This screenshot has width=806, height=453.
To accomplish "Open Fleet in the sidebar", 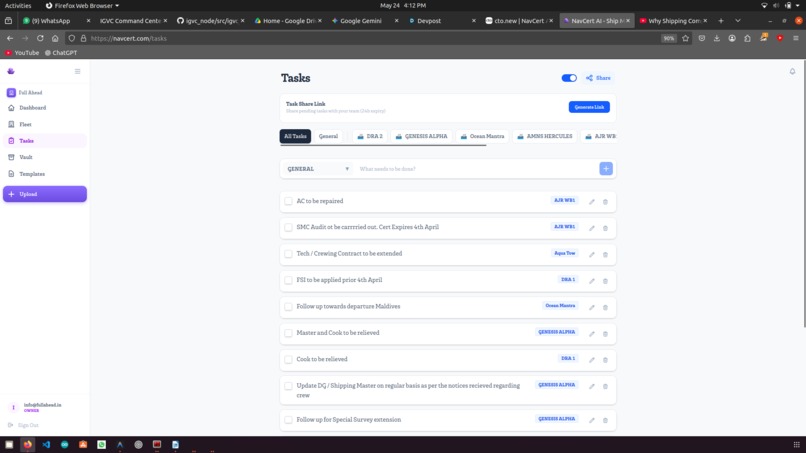I will pyautogui.click(x=45, y=124).
